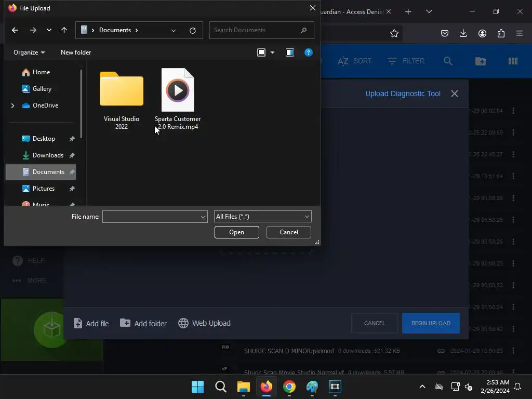Open File Explorer from taskbar
Image resolution: width=532 pixels, height=399 pixels.
[243, 387]
